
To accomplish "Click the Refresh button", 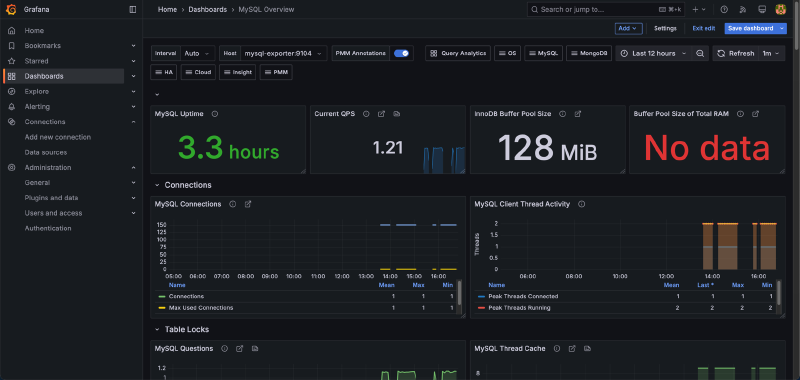I will (x=736, y=54).
